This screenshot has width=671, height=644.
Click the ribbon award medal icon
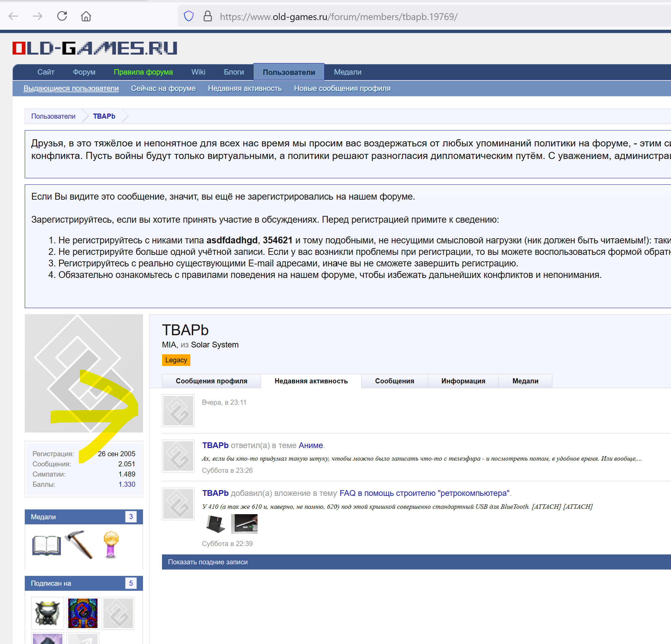click(111, 544)
